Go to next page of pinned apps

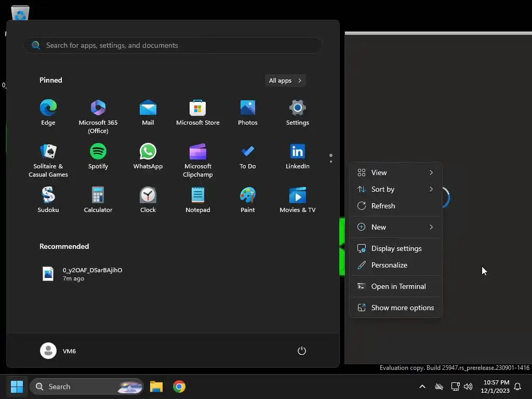pyautogui.click(x=331, y=162)
